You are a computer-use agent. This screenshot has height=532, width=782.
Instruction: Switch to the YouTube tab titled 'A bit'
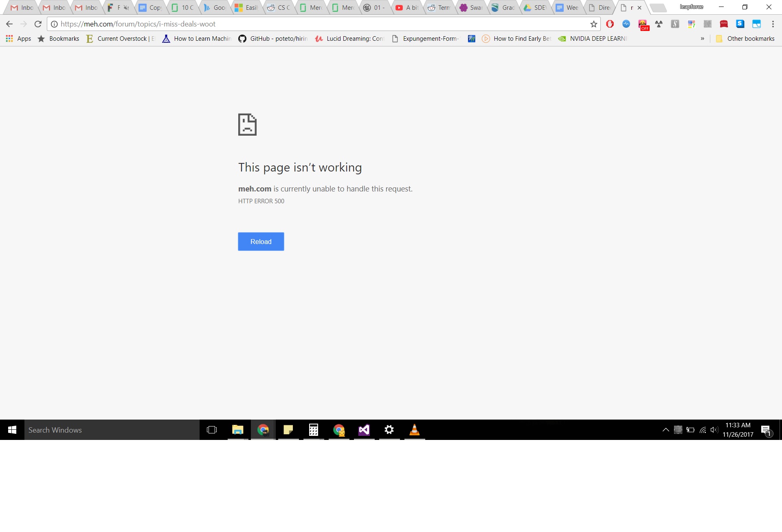(x=408, y=8)
